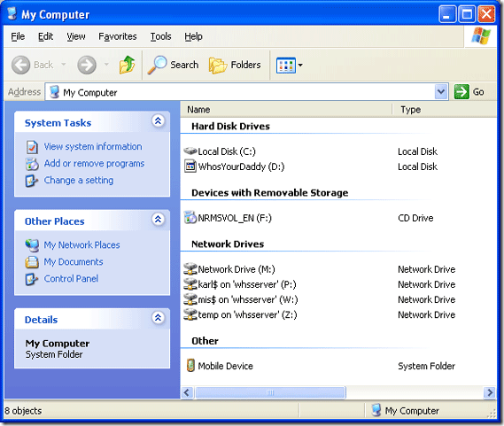The width and height of the screenshot is (504, 426).
Task: Select Network Drive (M:) icon
Action: pos(190,268)
